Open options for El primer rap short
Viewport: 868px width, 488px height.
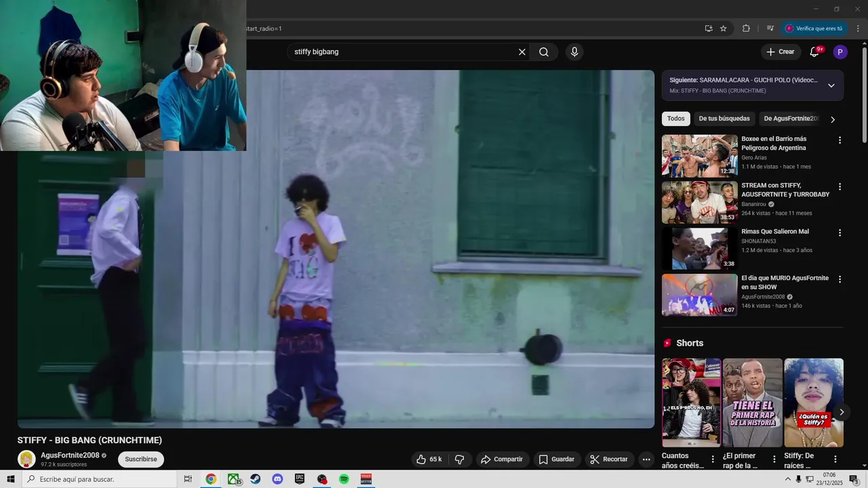[x=774, y=460]
